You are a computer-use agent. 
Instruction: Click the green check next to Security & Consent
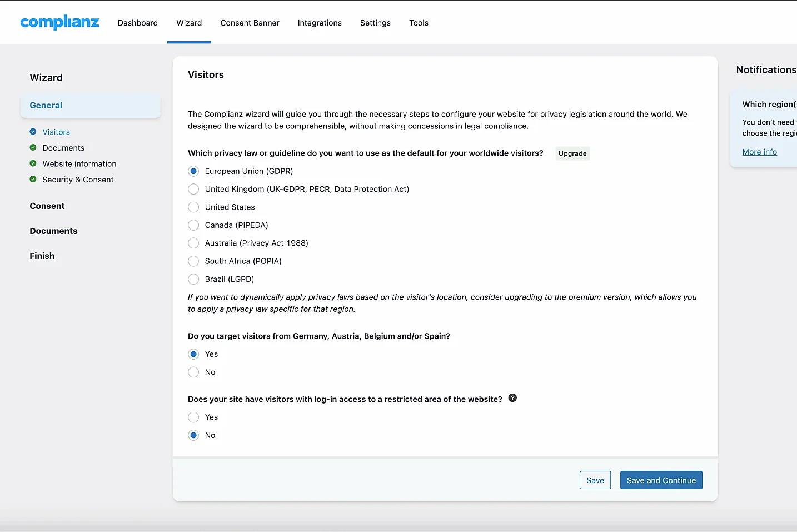[33, 179]
